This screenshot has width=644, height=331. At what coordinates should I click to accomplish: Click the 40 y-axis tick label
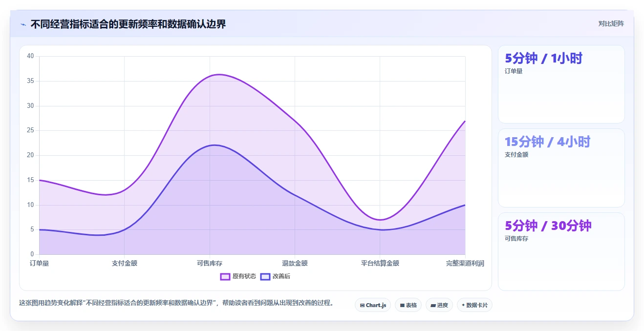30,56
